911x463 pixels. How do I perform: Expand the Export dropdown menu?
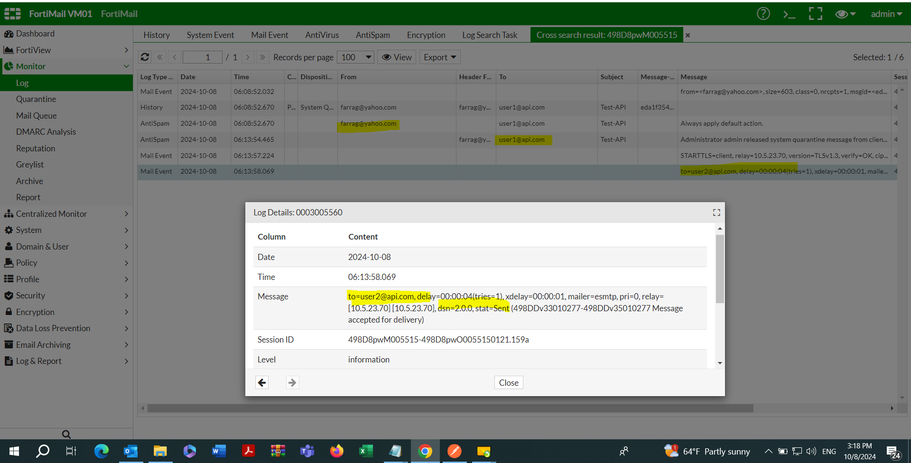[440, 58]
